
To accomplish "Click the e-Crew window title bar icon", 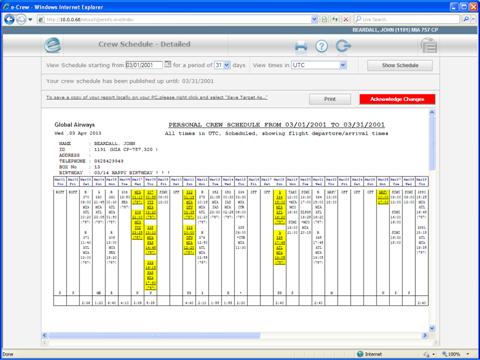I will [x=6, y=7].
